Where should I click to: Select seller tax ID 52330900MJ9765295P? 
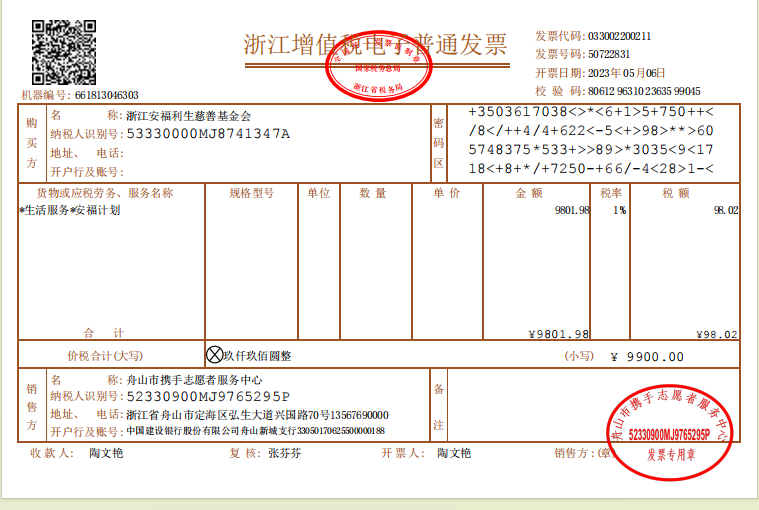click(x=208, y=397)
